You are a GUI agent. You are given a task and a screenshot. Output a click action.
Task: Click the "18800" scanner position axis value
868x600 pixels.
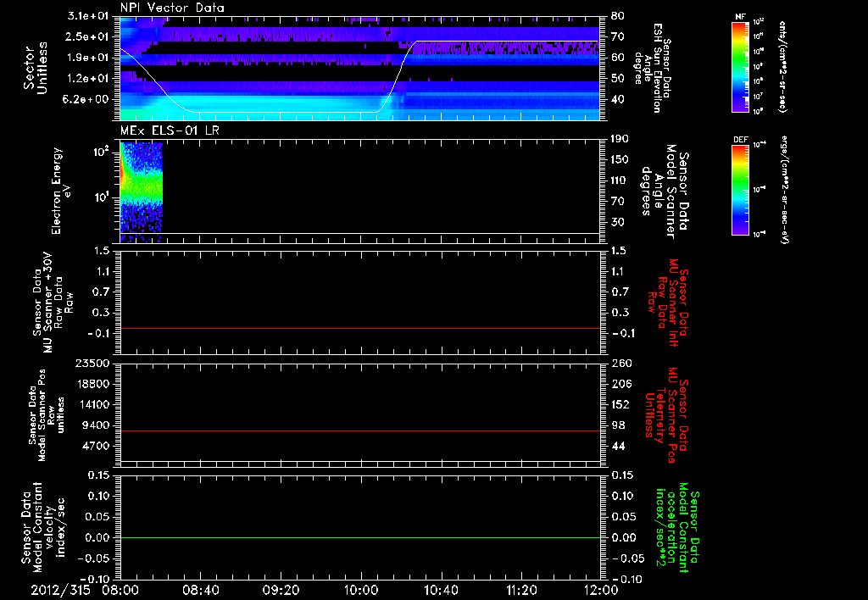tap(92, 384)
